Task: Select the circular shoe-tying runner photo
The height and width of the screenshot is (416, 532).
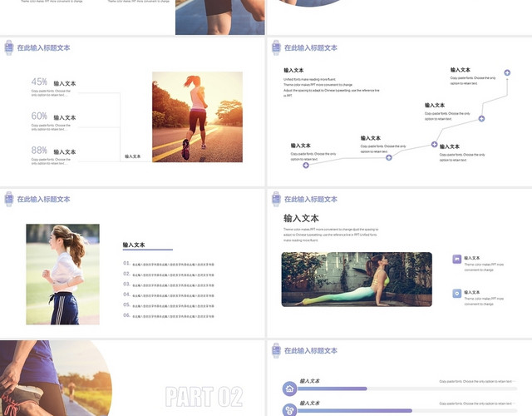Action: (x=54, y=379)
